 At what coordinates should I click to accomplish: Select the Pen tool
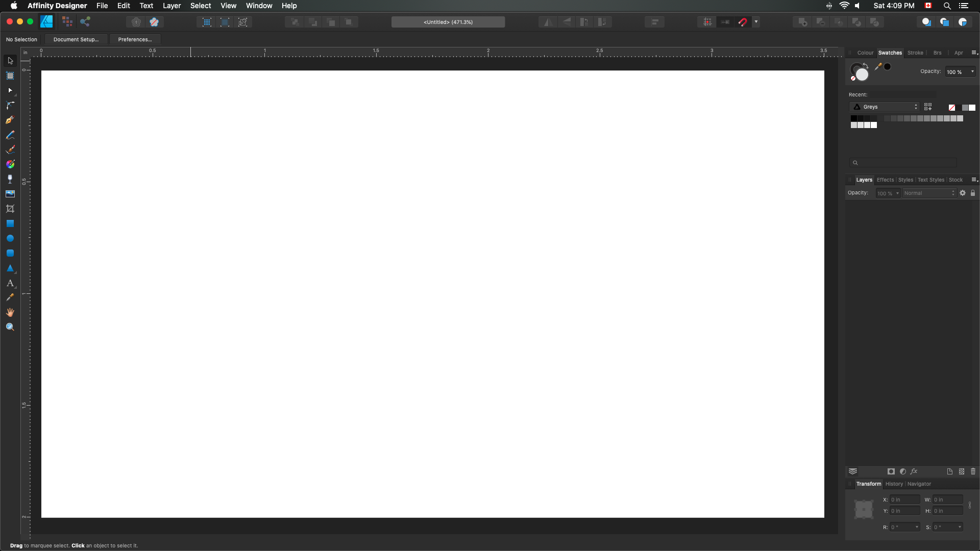[x=10, y=120]
